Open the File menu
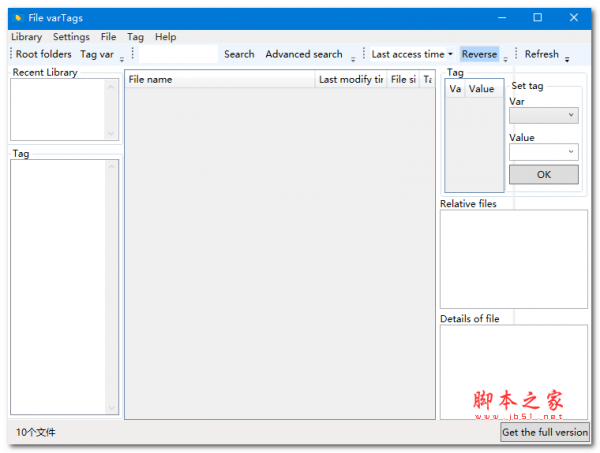 point(108,37)
